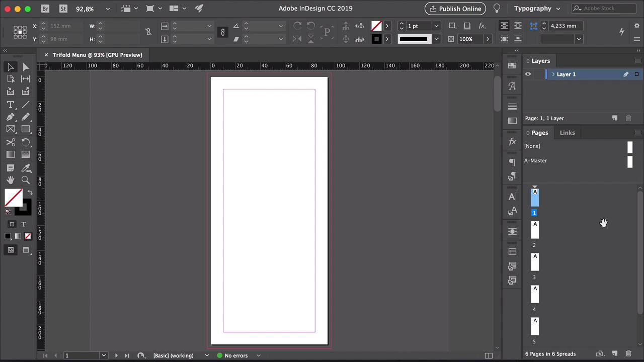
Task: Open Adobe Bridge from the Br icon
Action: (x=45, y=9)
